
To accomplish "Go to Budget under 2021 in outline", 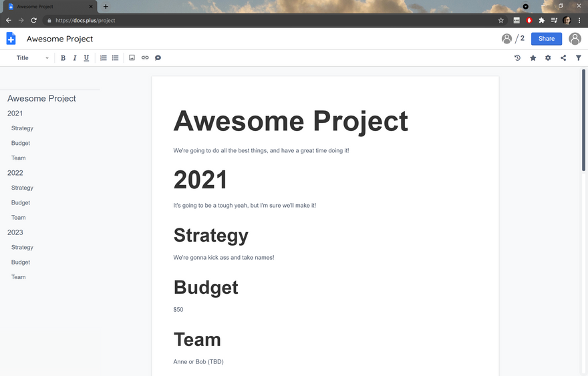I will coord(21,143).
